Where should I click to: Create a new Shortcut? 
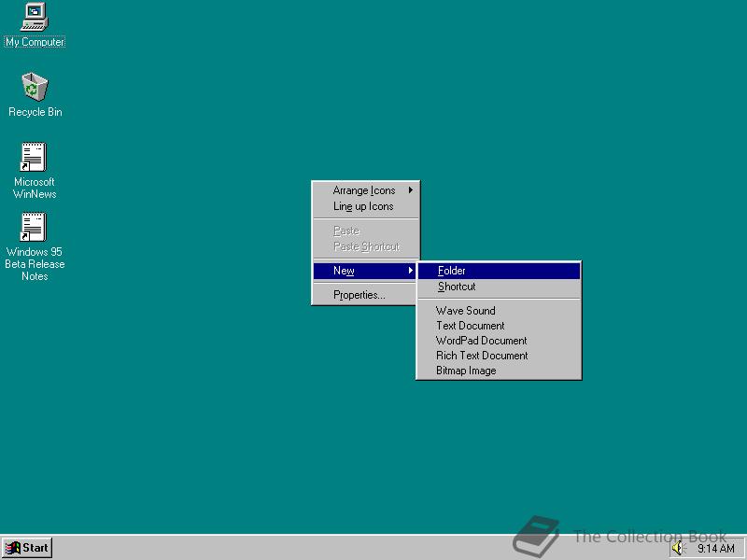point(499,287)
